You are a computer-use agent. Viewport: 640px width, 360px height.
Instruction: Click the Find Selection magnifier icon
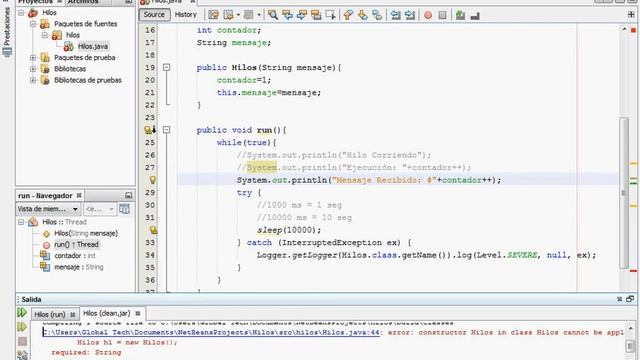tap(273, 15)
